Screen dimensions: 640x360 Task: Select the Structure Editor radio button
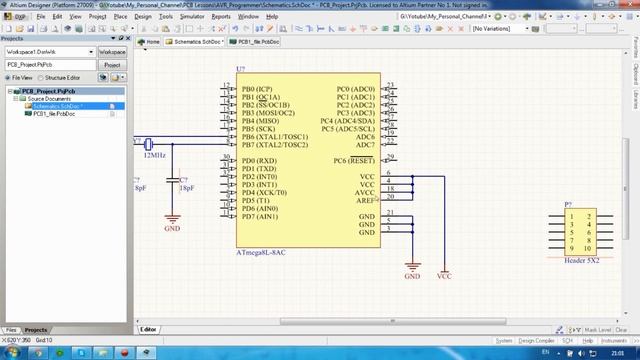pos(40,78)
